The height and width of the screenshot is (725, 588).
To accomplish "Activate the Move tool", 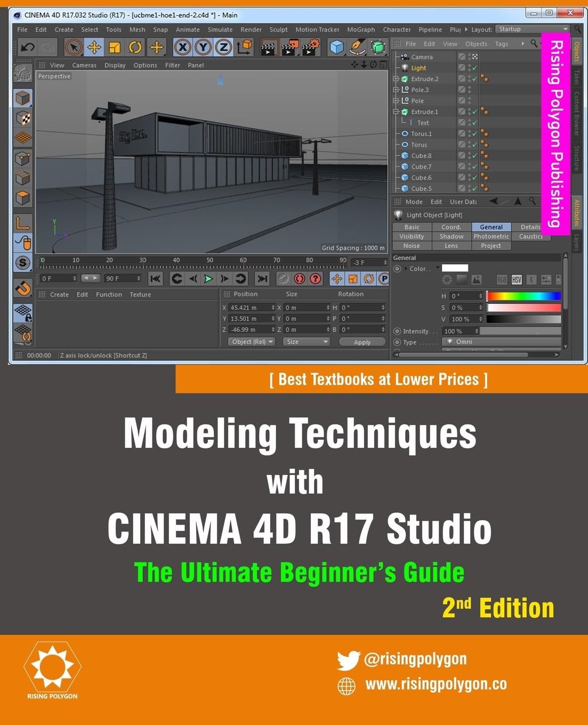I will pyautogui.click(x=94, y=47).
